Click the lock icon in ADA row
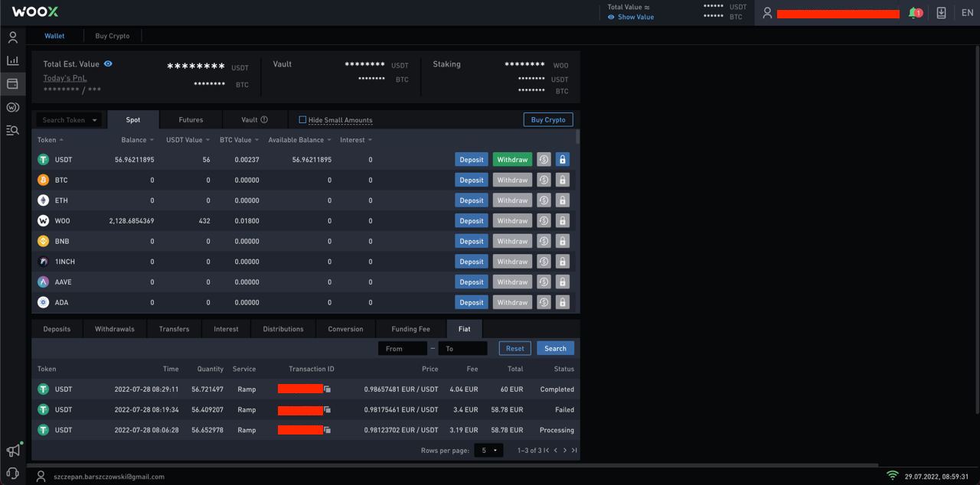The width and height of the screenshot is (980, 485). (563, 302)
